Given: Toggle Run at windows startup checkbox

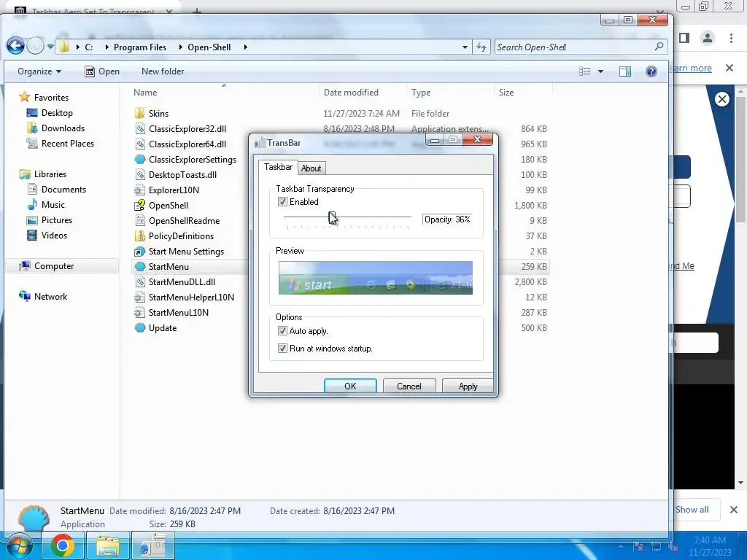Looking at the screenshot, I should [x=282, y=349].
